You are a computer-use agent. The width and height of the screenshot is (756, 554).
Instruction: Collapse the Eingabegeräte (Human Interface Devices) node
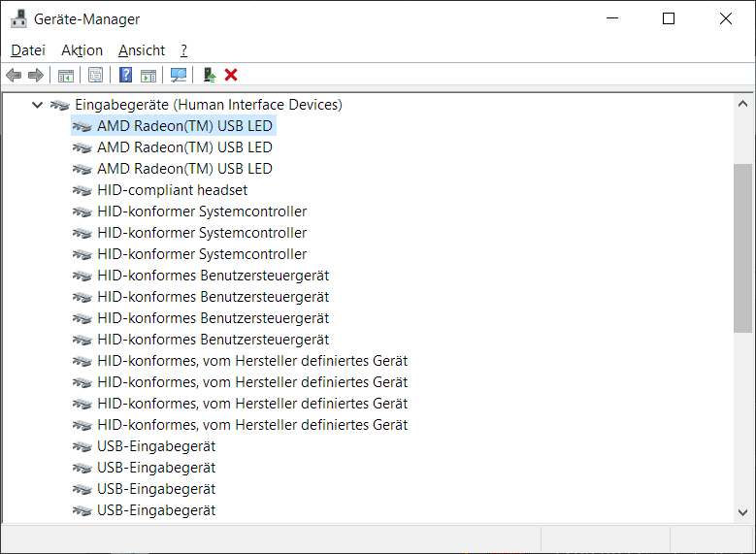coord(37,105)
